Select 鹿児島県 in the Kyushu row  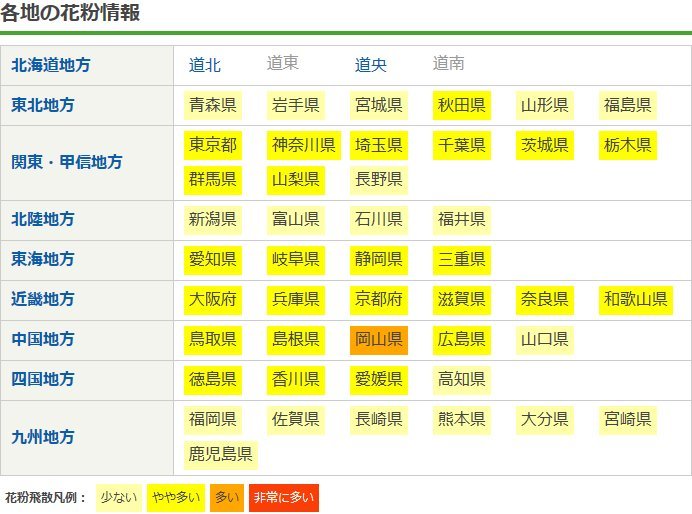(220, 454)
